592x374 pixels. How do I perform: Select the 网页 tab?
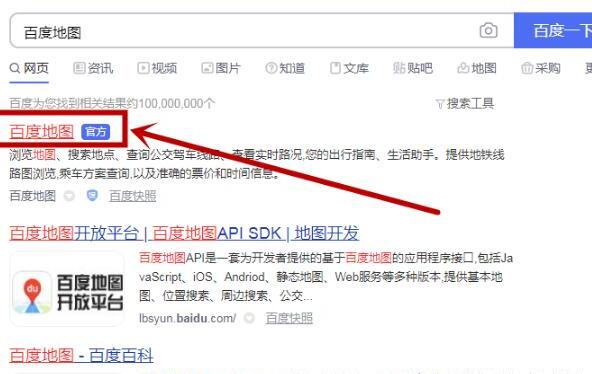tap(29, 68)
